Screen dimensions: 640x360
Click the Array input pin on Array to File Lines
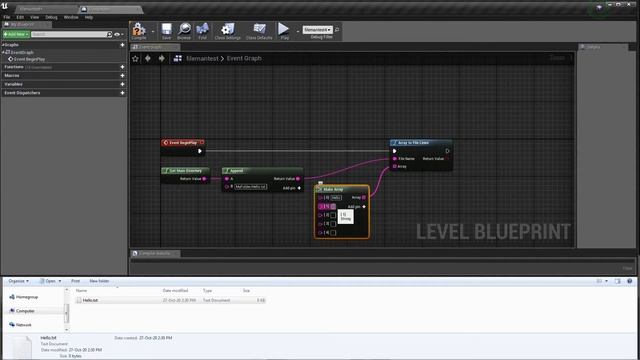[x=394, y=167]
